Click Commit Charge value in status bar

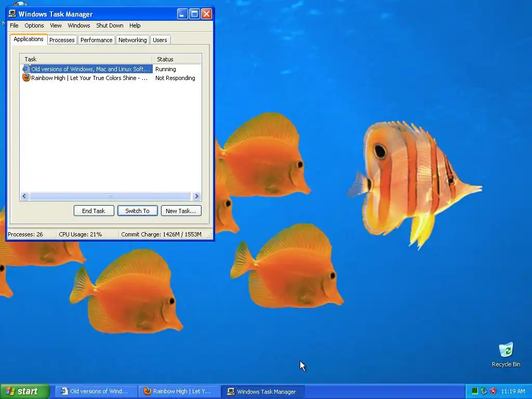(x=161, y=234)
